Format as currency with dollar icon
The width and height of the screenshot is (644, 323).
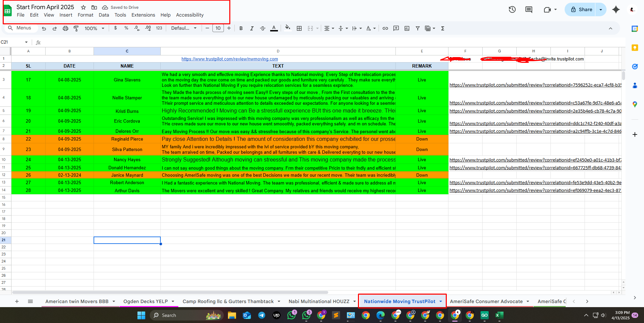[x=115, y=28]
